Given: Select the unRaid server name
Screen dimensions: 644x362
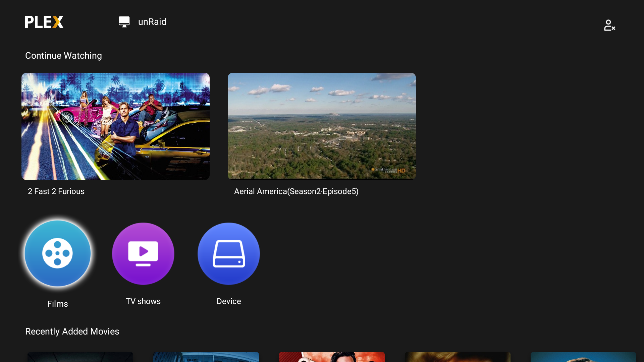Looking at the screenshot, I should (x=152, y=22).
